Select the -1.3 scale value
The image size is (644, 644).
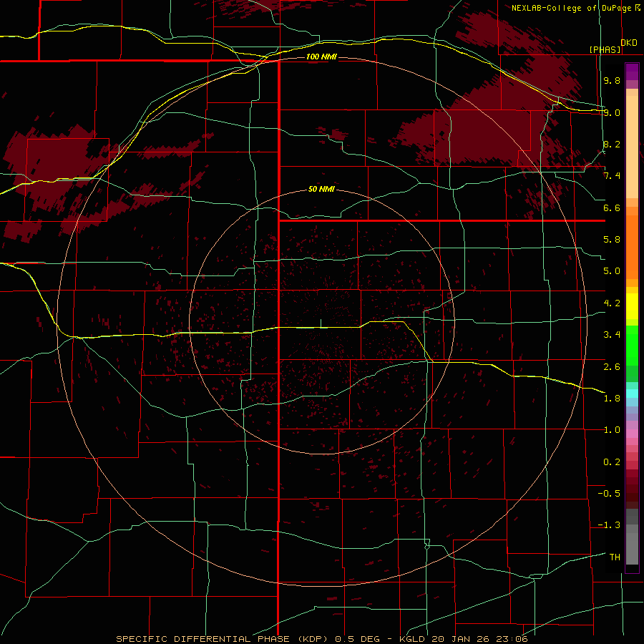click(609, 525)
